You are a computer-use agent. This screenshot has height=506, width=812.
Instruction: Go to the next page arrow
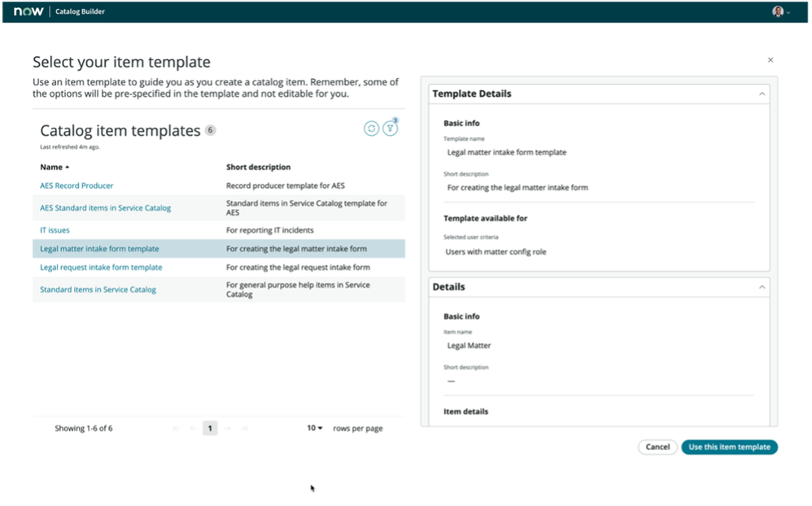pos(229,428)
